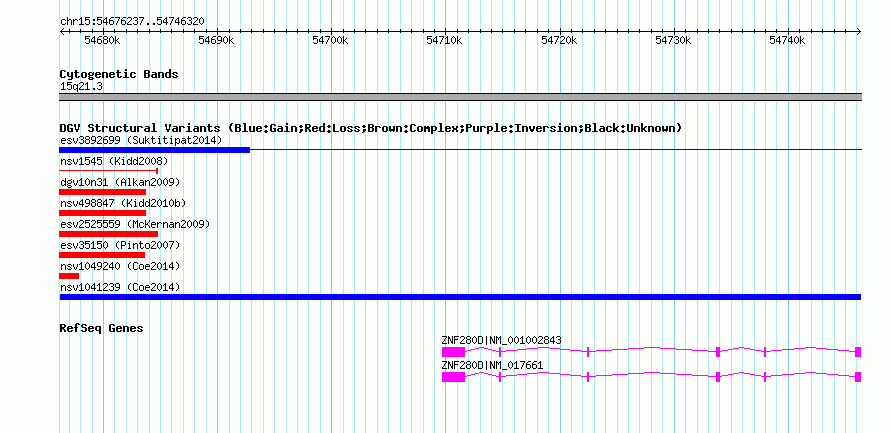
Task: Click the chr15:54676237..54746320 coordinate label
Action: tap(132, 22)
